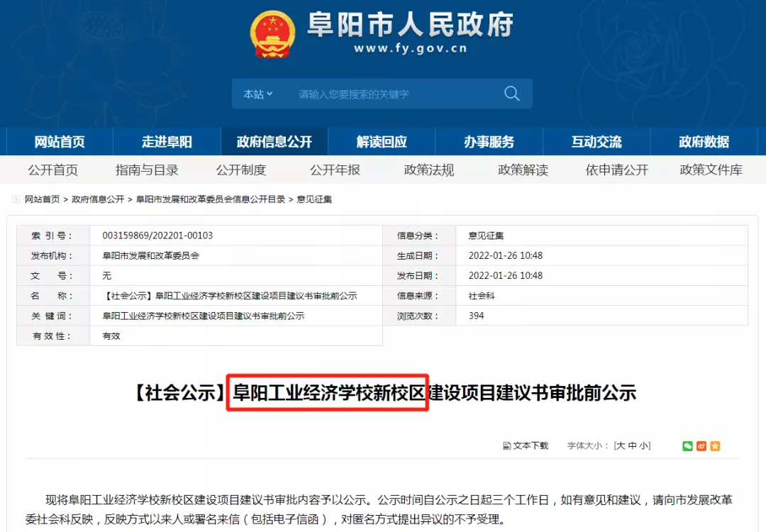The image size is (766, 532).
Task: Click the WeChat share icon
Action: pos(688,445)
